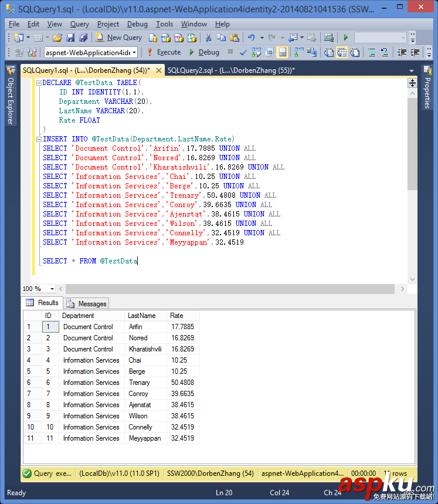Image resolution: width=438 pixels, height=504 pixels.
Task: Click the Change Connection icon
Action: 32,52
